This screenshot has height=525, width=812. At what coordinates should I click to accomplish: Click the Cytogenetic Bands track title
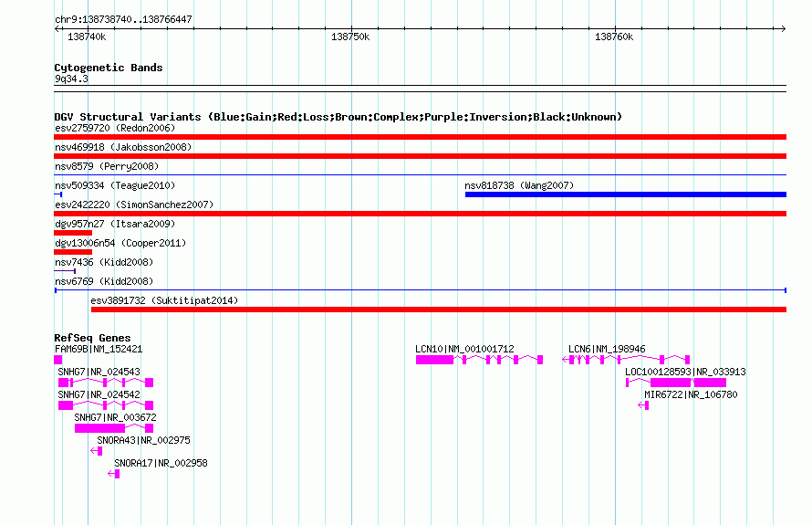(109, 68)
